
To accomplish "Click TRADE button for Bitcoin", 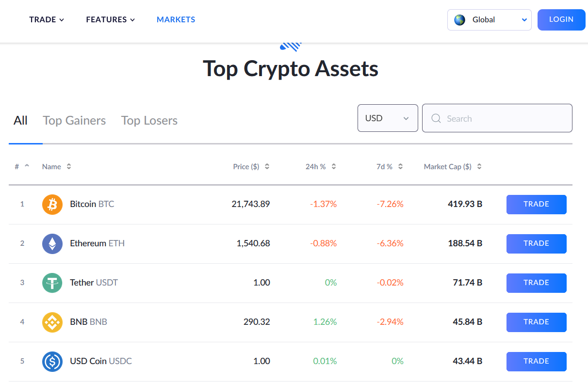I will pos(537,205).
